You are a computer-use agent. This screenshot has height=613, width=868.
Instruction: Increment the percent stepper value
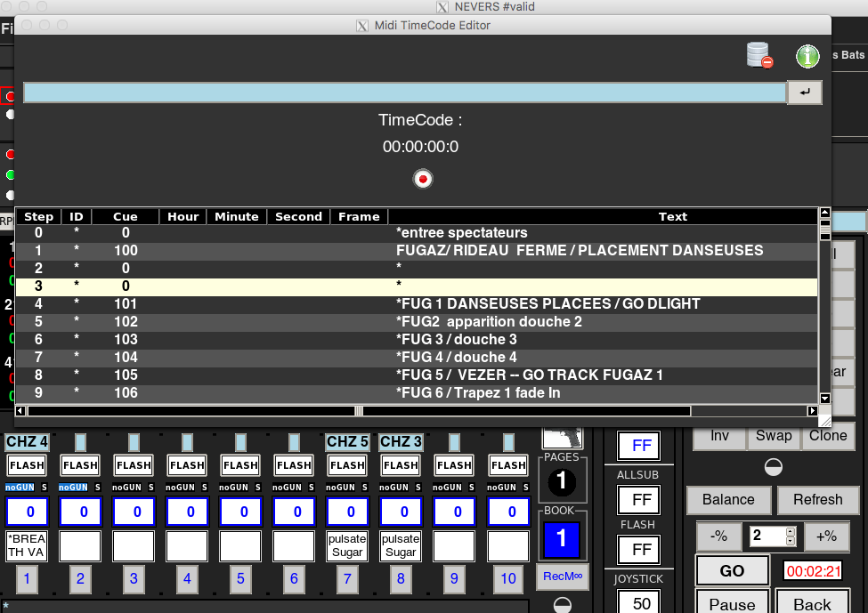click(791, 531)
